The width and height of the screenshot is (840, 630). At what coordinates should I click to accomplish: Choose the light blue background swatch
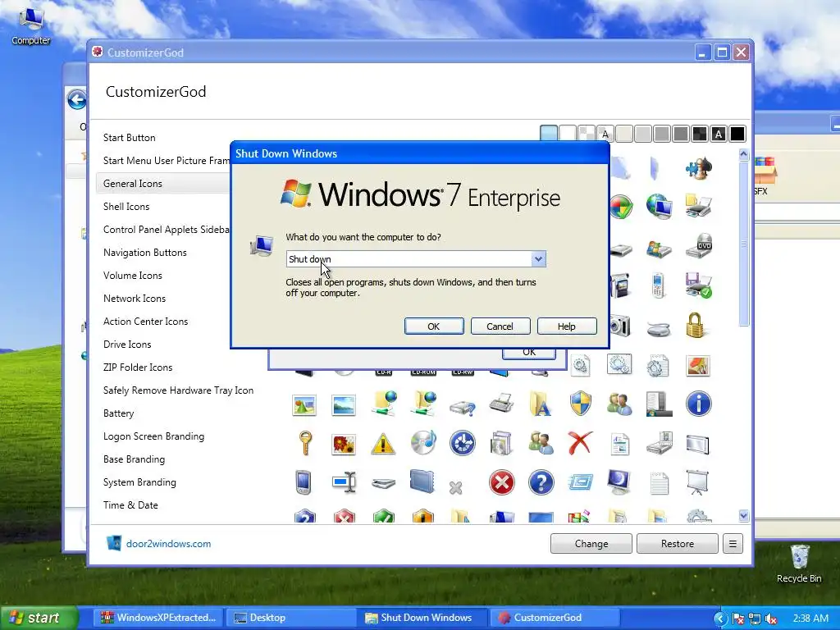pos(549,134)
